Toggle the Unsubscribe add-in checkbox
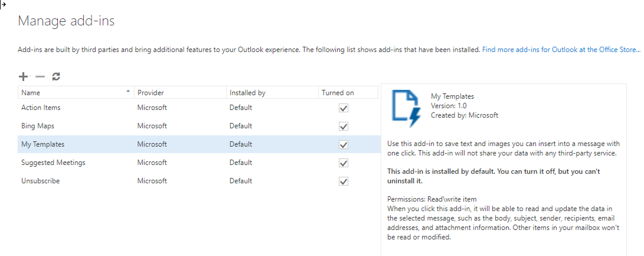The height and width of the screenshot is (256, 644). [343, 181]
